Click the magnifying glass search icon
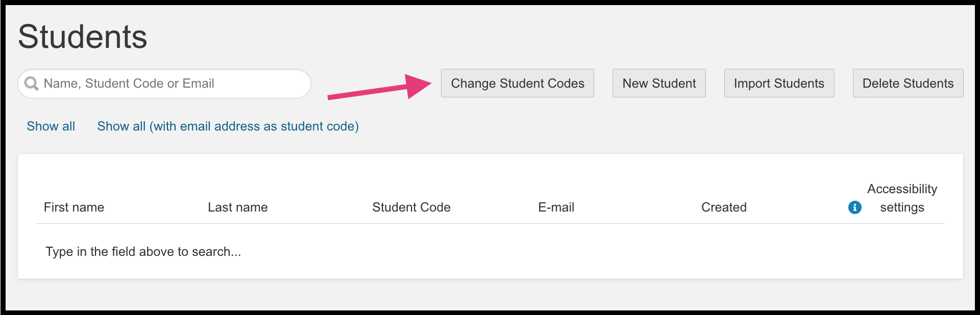The image size is (980, 315). point(32,83)
